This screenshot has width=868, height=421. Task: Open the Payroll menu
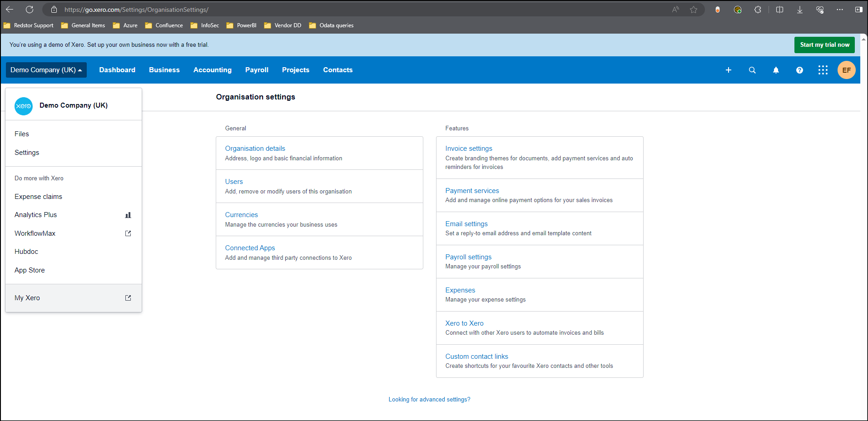point(257,70)
